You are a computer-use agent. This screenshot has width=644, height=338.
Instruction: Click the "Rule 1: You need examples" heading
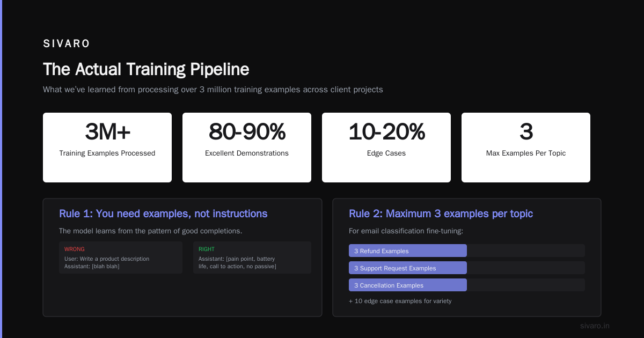point(163,214)
